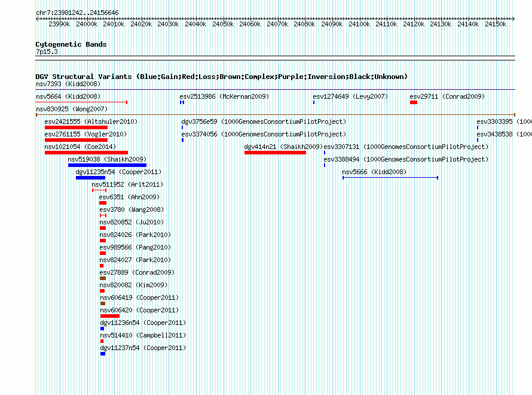Click the blue span under nsv5666 (Kidd2008)
Viewport: 532px width, 395px height.
[x=390, y=178]
